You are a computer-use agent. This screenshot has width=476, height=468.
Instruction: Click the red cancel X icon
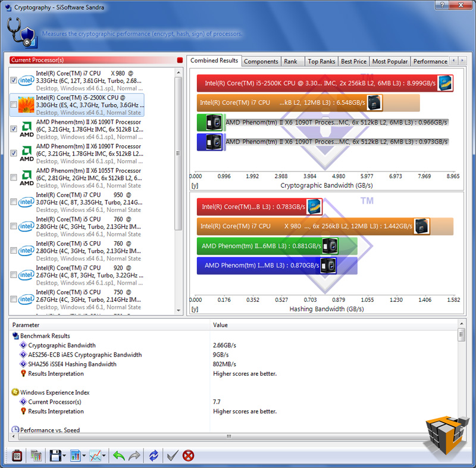point(188,455)
